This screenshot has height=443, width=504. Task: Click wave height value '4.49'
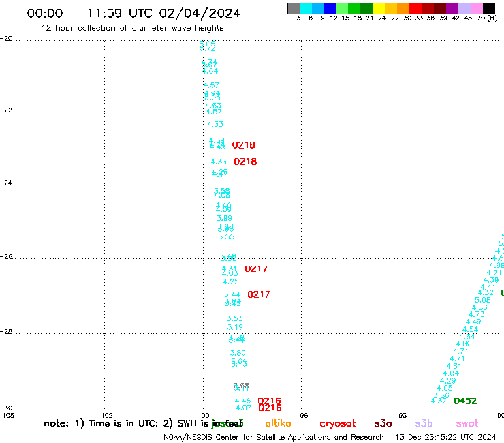click(473, 322)
